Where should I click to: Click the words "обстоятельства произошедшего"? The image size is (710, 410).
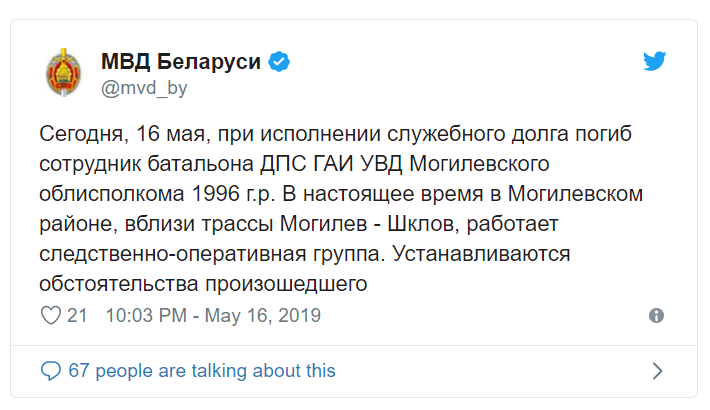203,284
